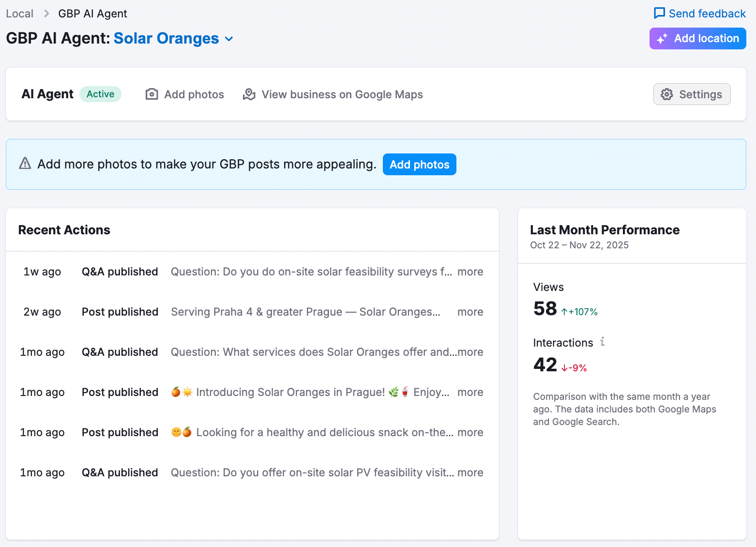Click the sparkle icon in Add location button
Image resolution: width=756 pixels, height=547 pixels.
663,38
